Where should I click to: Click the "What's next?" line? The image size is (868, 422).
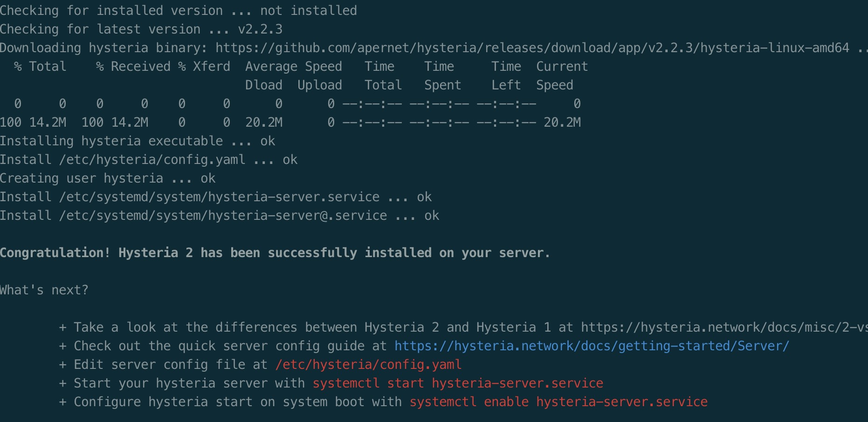(44, 290)
